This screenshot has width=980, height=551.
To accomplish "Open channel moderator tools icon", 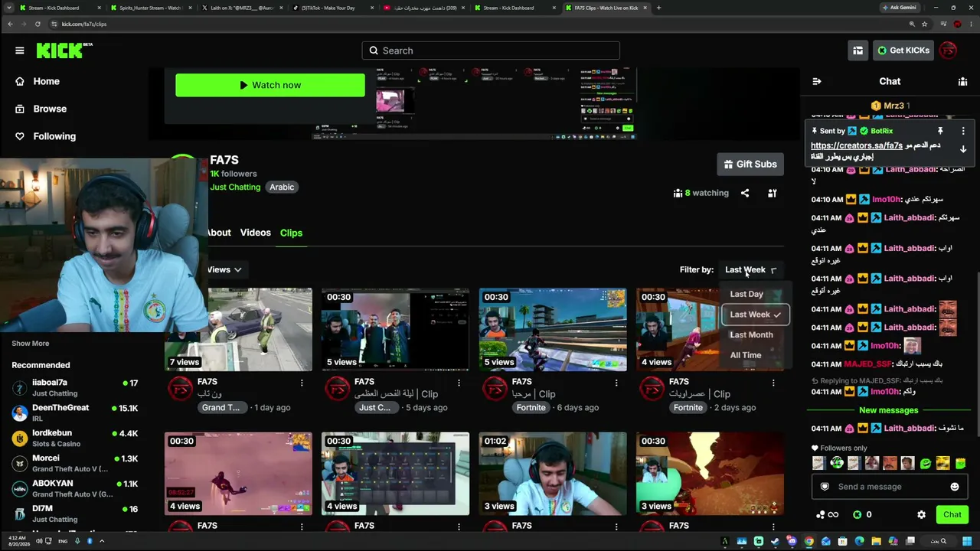I will point(772,193).
